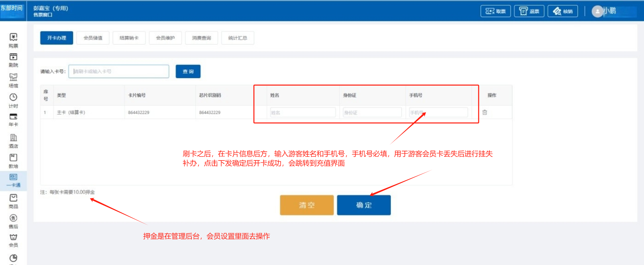Focus the card number input field

119,71
